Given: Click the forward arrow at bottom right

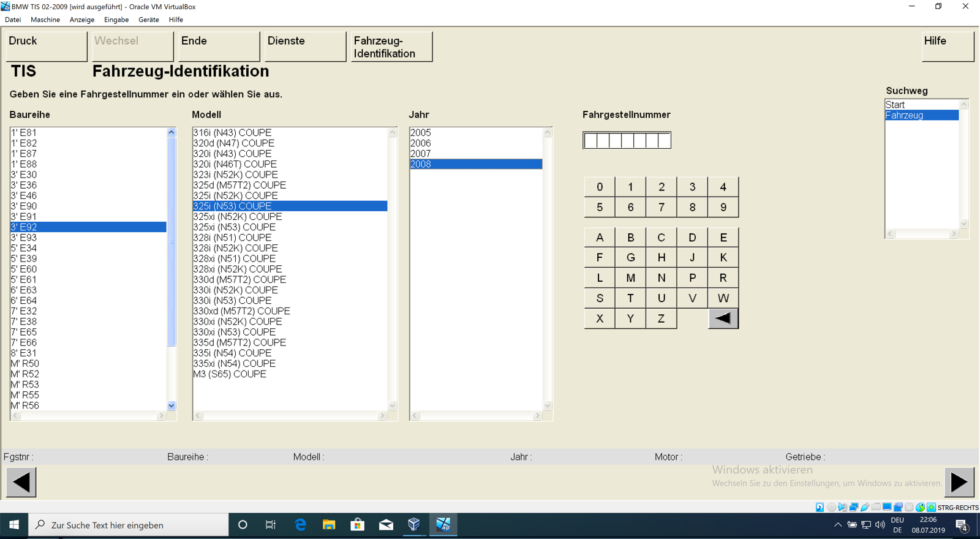Looking at the screenshot, I should [959, 483].
